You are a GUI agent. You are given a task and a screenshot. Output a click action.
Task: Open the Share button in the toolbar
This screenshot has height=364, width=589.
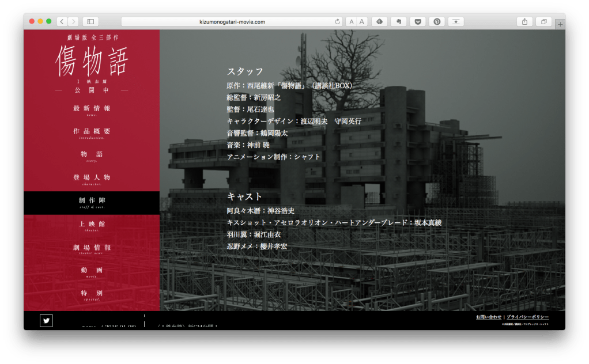coord(524,21)
